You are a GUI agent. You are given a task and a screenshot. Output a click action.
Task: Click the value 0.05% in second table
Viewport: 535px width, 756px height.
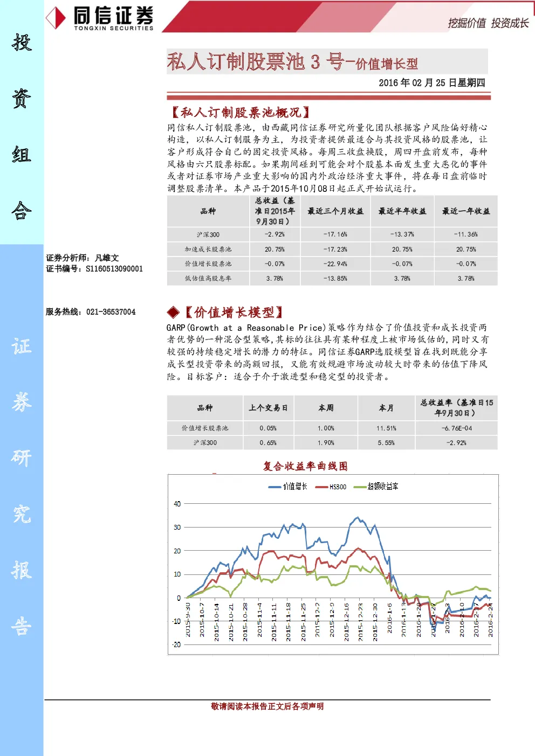click(x=268, y=428)
